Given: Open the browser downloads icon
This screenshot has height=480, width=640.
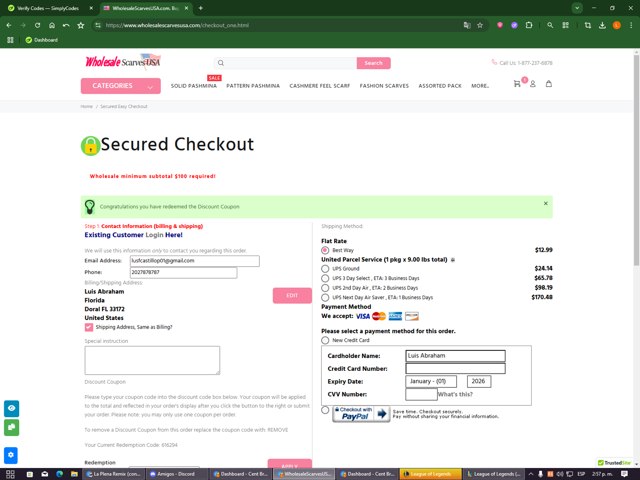Looking at the screenshot, I should [602, 25].
